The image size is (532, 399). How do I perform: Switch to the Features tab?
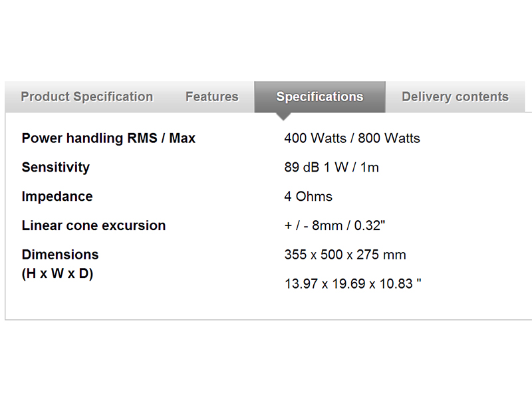pos(211,97)
